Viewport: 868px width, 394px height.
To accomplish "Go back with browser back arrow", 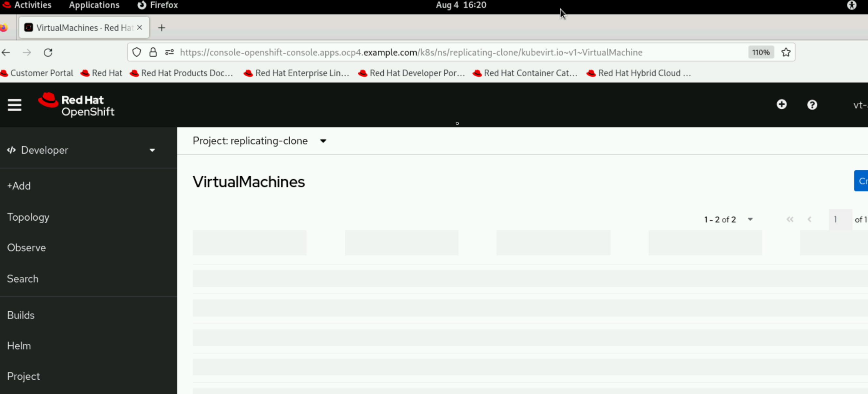I will click(6, 52).
